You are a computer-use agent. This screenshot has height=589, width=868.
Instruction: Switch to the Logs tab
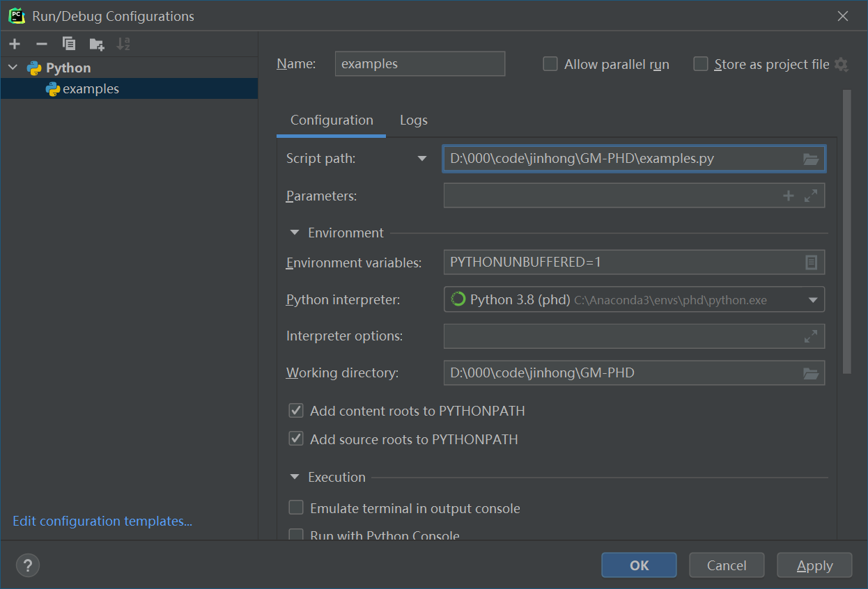coord(413,120)
